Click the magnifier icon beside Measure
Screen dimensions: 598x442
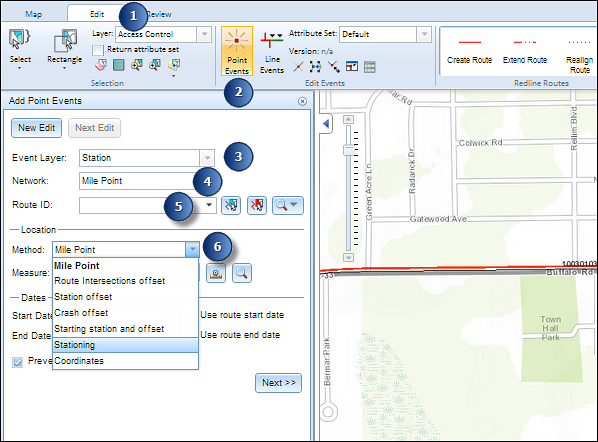[242, 273]
